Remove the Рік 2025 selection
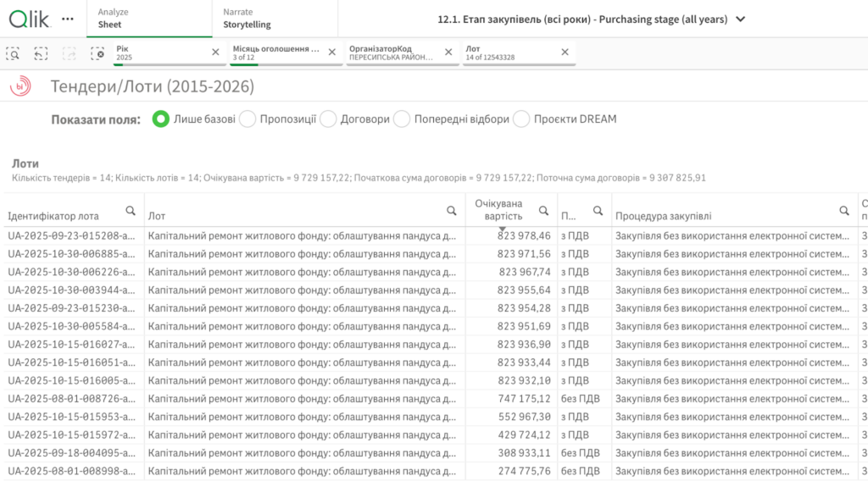 point(215,53)
